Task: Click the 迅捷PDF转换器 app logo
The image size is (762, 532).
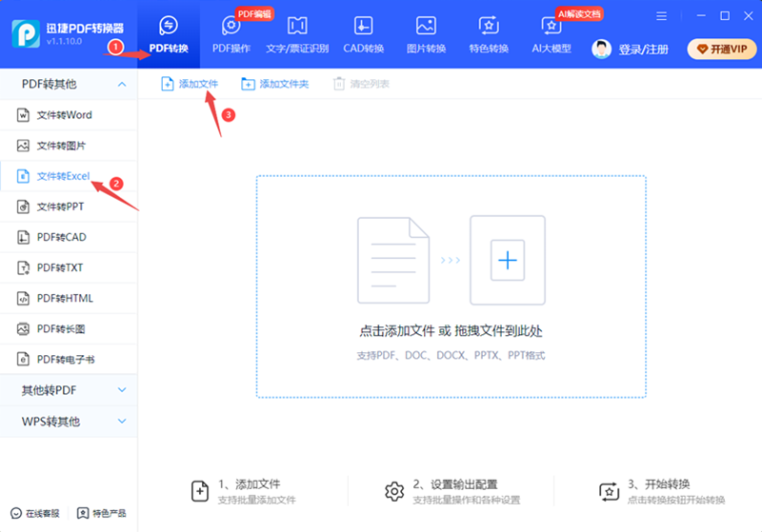Action: pos(26,33)
